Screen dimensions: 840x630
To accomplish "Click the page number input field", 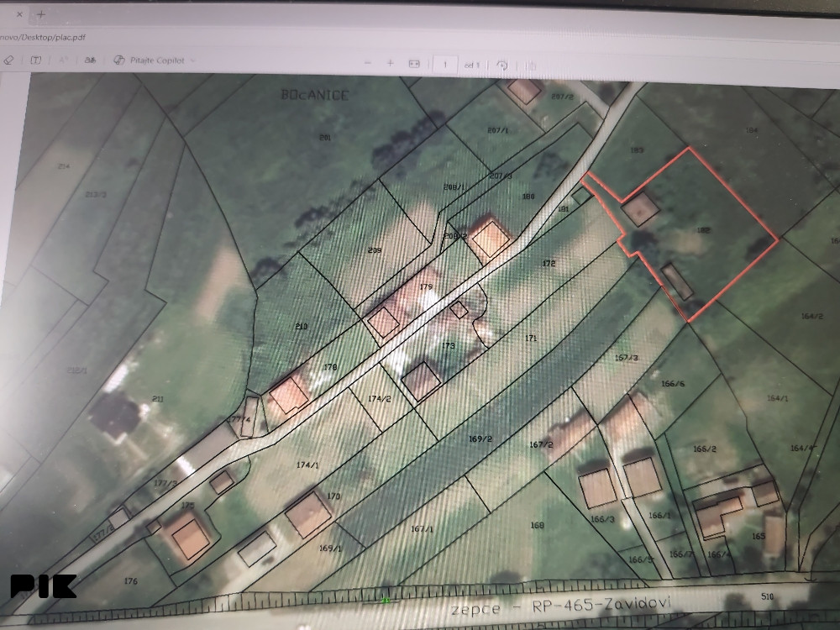I will tap(444, 65).
